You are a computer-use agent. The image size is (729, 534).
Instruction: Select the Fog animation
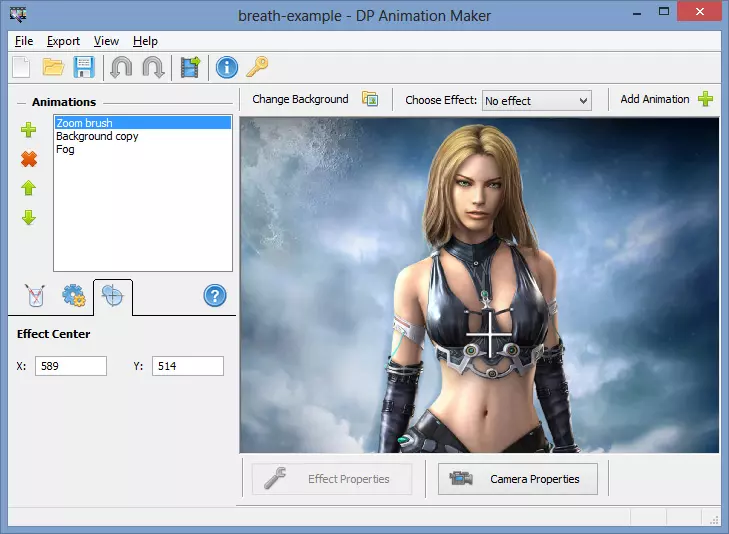[143, 149]
